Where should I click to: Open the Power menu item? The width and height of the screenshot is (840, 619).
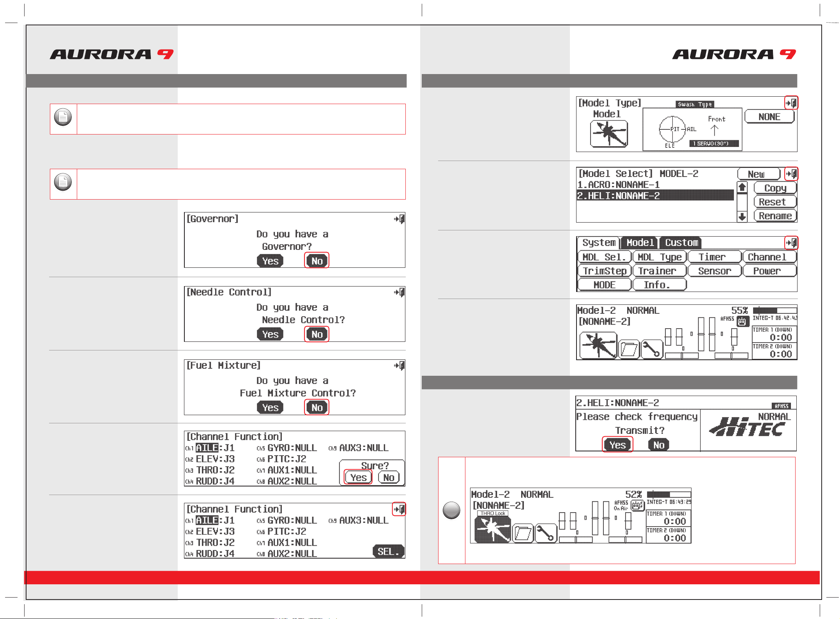[x=769, y=271]
